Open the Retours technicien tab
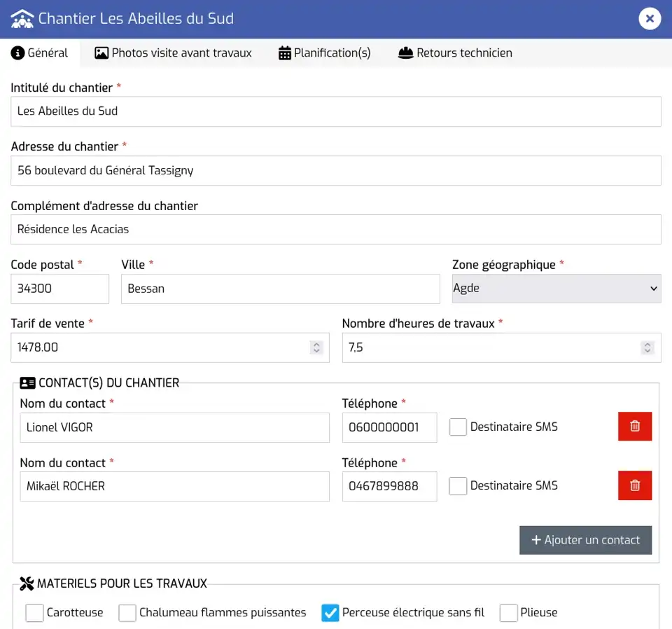This screenshot has width=672, height=629. pos(455,53)
